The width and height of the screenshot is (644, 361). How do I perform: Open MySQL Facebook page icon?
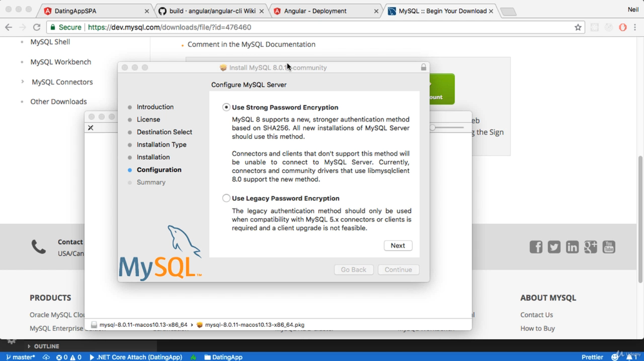pyautogui.click(x=536, y=247)
